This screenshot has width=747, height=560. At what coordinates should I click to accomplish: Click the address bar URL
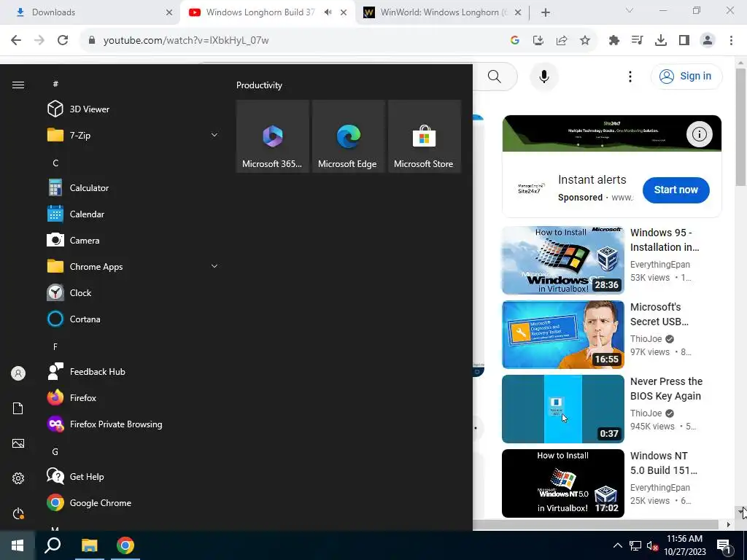(186, 40)
